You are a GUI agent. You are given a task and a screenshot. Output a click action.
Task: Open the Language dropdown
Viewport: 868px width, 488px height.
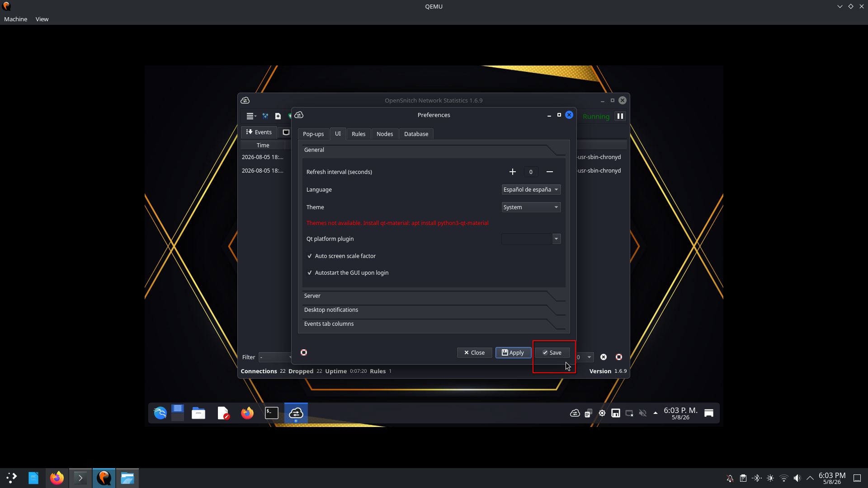531,189
